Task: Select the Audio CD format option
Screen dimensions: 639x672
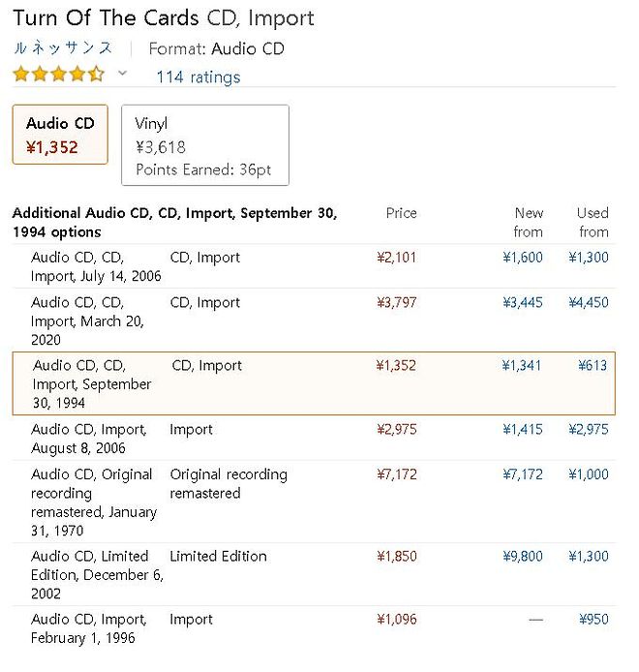Action: 60,135
